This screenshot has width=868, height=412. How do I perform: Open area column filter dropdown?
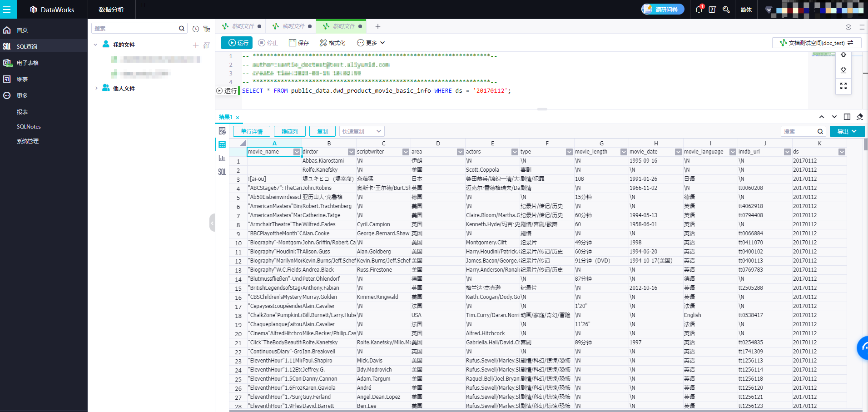tap(460, 152)
